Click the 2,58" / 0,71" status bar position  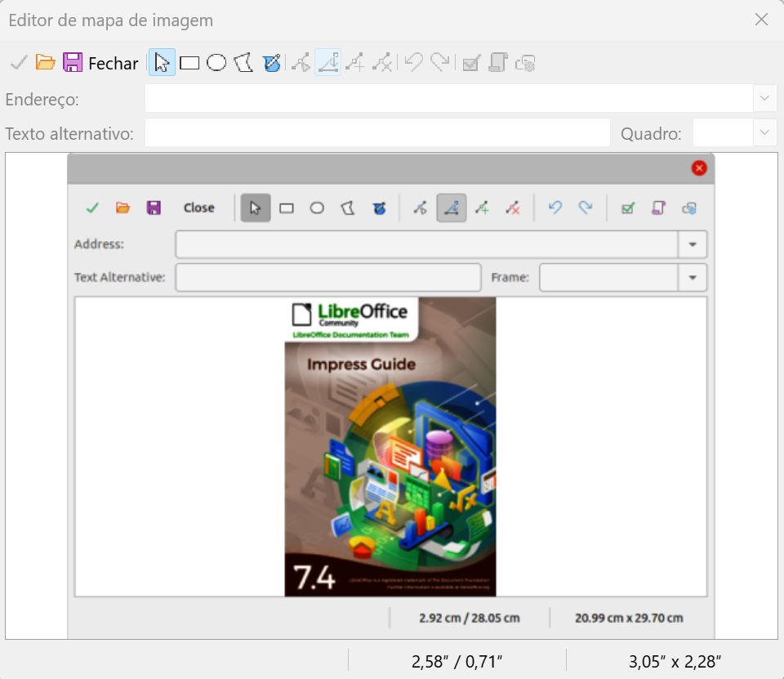point(457,662)
